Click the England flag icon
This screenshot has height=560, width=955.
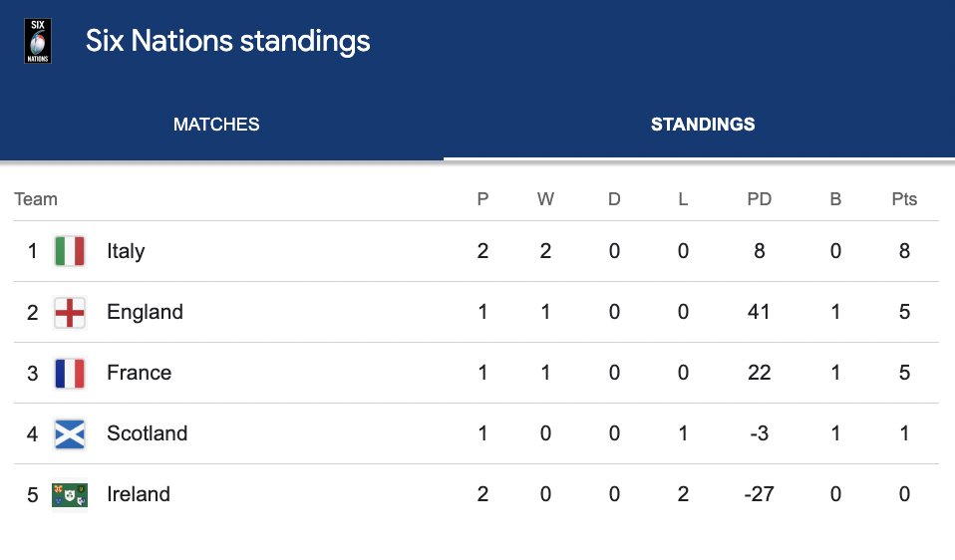(x=70, y=312)
